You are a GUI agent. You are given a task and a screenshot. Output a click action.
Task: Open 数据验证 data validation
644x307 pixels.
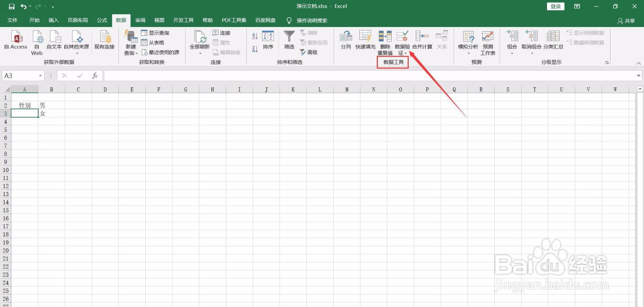402,43
